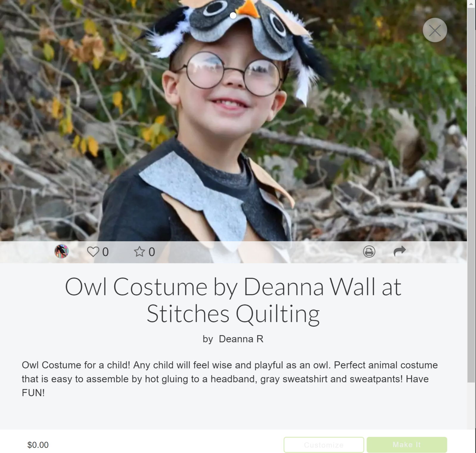476x453 pixels.
Task: Share the project with the curved arrow icon
Action: coord(400,251)
